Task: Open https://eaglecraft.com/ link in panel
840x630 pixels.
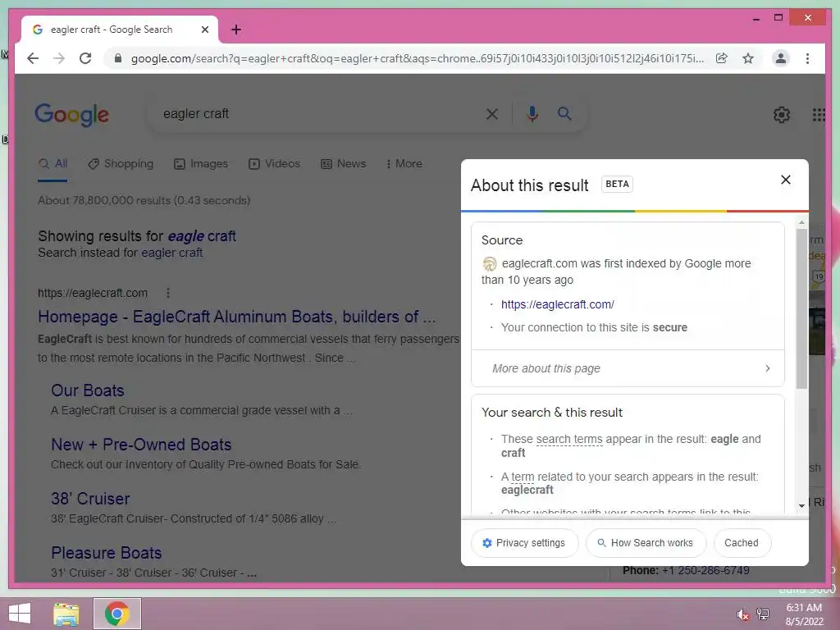Action: point(557,304)
